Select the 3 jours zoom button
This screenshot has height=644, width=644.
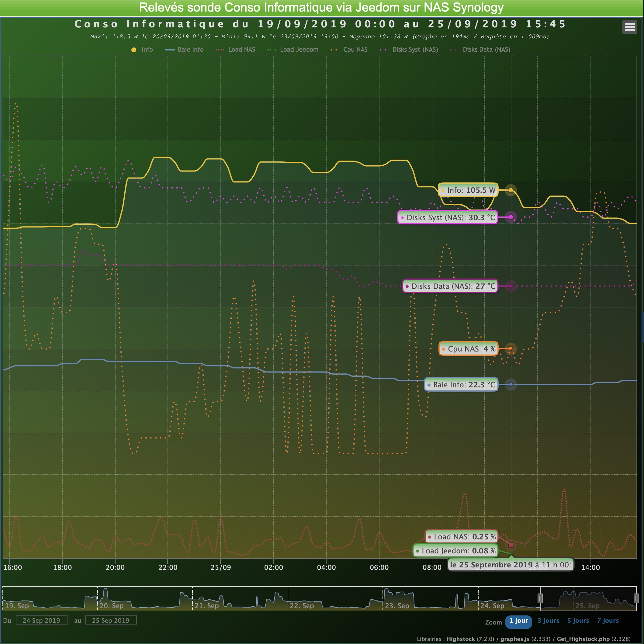(548, 621)
